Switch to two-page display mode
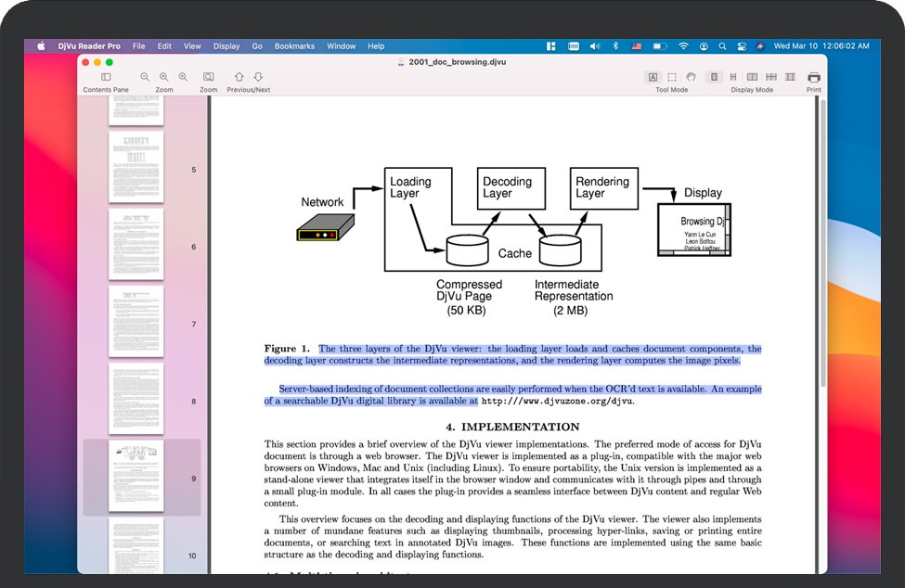 pyautogui.click(x=752, y=77)
